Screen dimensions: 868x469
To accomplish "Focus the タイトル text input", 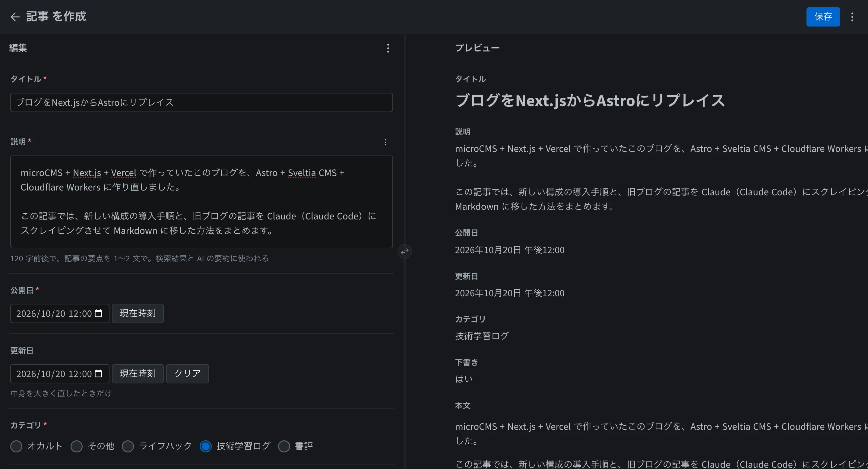I will (201, 102).
